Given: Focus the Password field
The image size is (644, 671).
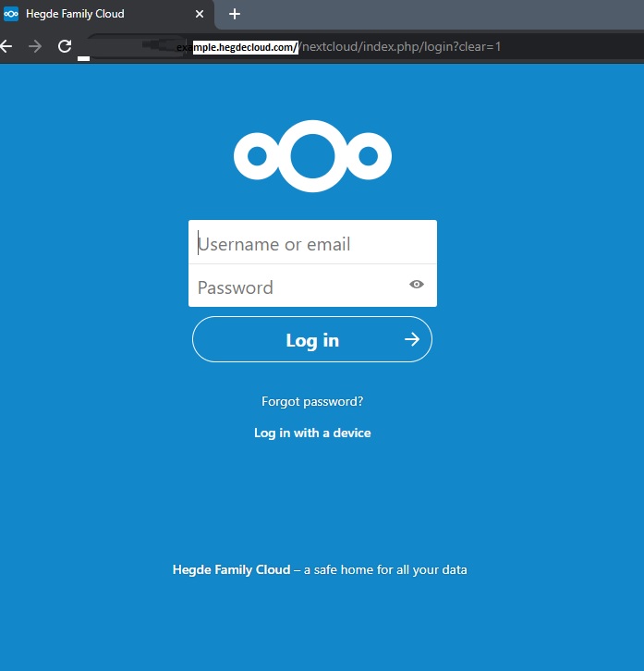Looking at the screenshot, I should click(312, 286).
